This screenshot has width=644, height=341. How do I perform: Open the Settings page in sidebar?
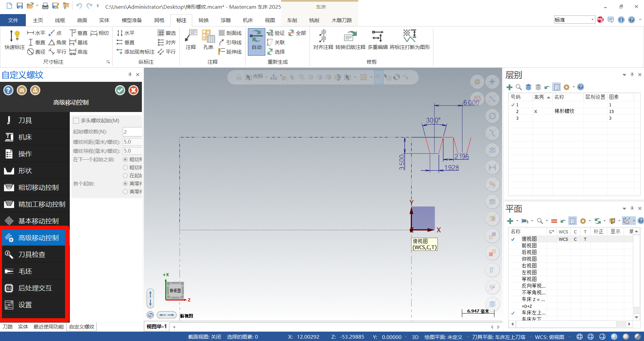(35, 305)
